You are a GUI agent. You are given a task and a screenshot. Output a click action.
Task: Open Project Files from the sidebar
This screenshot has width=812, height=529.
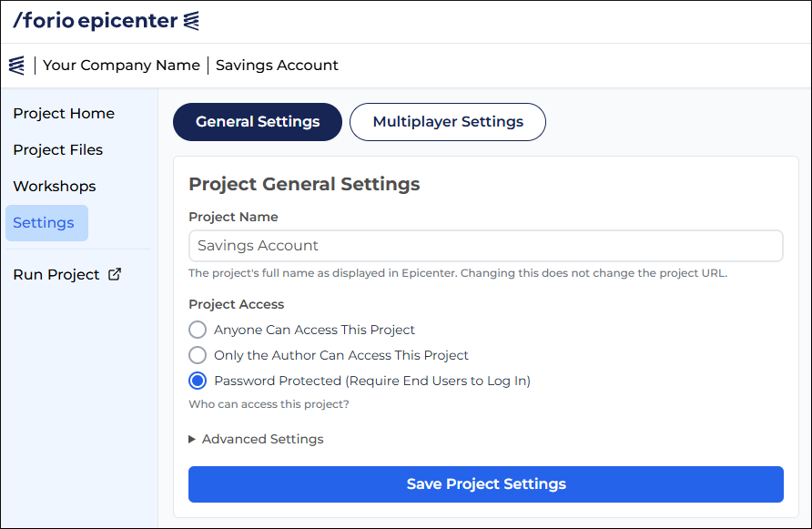click(58, 150)
